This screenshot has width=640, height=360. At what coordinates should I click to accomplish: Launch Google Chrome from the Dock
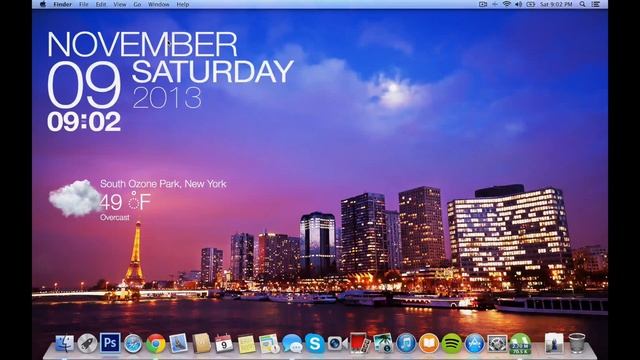(156, 344)
